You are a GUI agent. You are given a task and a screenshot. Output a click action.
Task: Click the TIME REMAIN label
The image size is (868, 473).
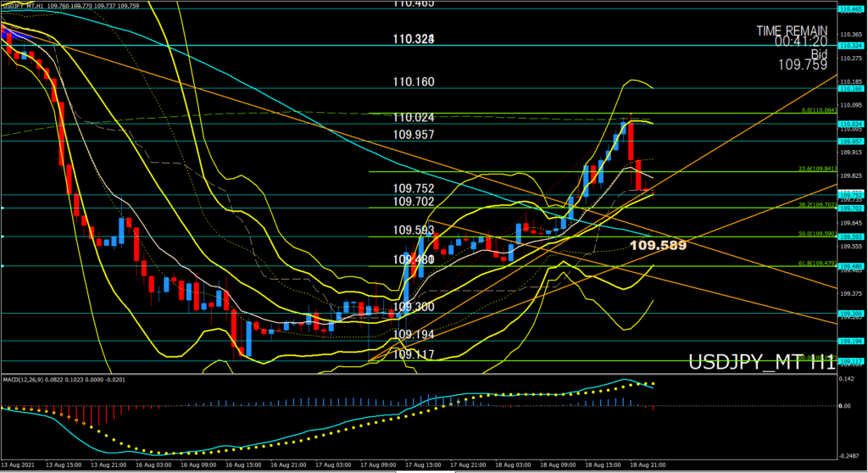793,31
